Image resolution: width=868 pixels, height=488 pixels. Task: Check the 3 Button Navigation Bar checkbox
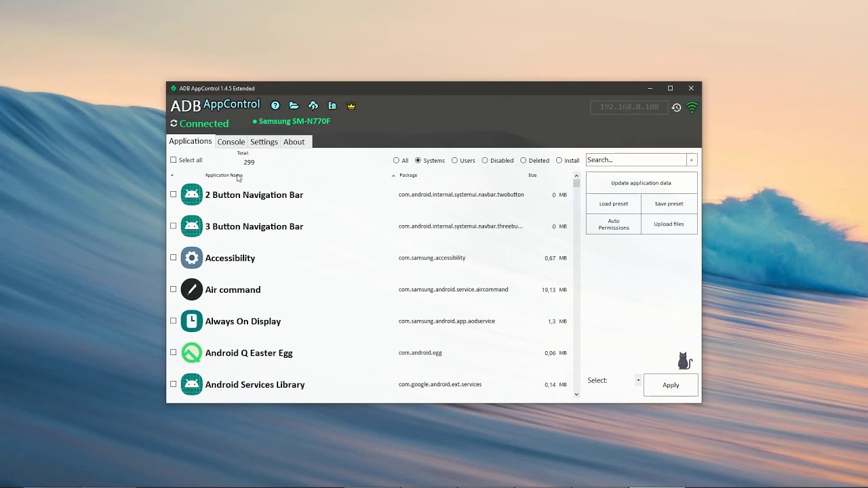174,226
